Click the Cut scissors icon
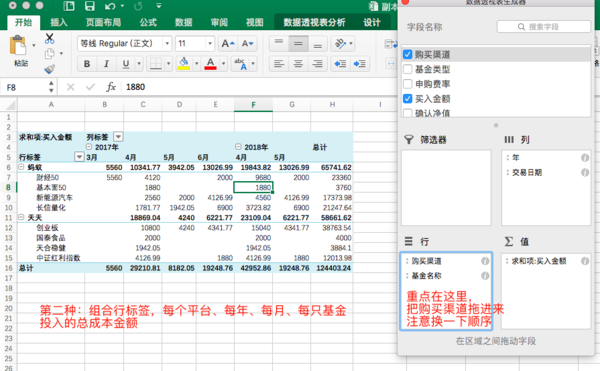 point(49,38)
